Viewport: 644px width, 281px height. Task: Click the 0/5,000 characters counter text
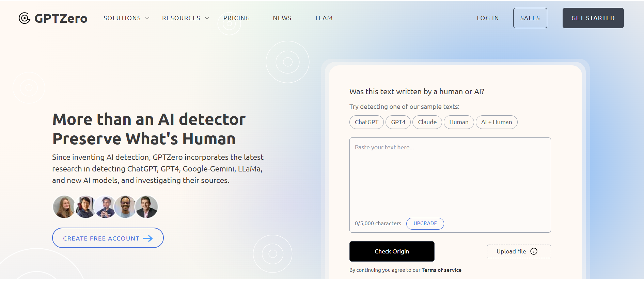click(378, 224)
